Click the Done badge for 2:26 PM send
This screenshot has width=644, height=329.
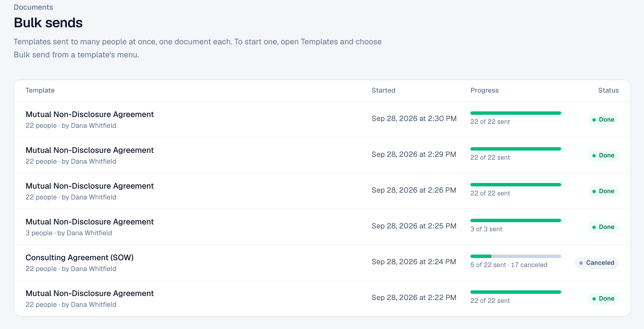coord(603,191)
